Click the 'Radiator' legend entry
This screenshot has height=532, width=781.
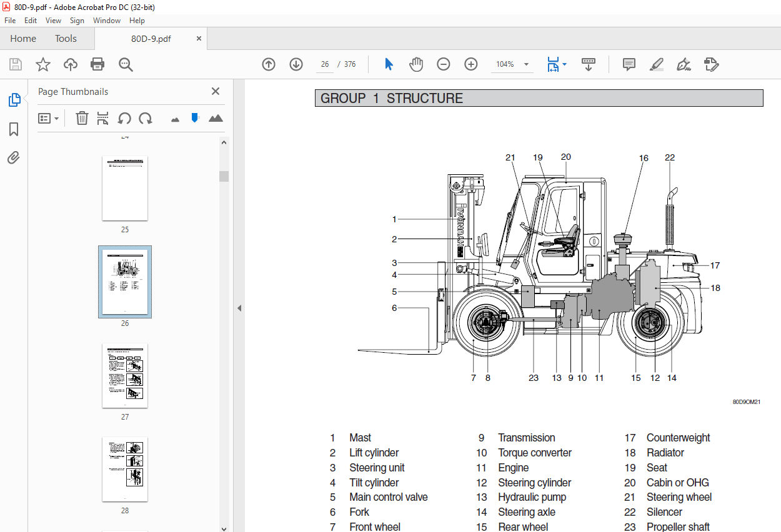coord(665,453)
